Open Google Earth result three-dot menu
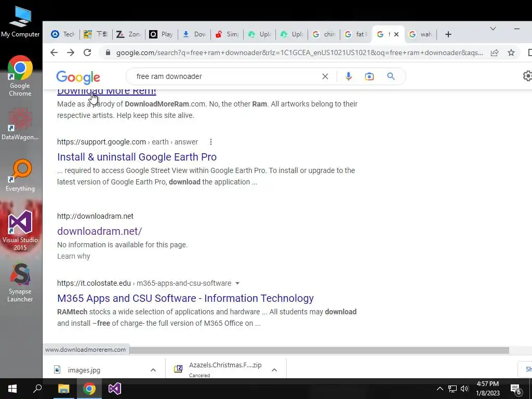Viewport: 532px width, 399px height. (211, 142)
